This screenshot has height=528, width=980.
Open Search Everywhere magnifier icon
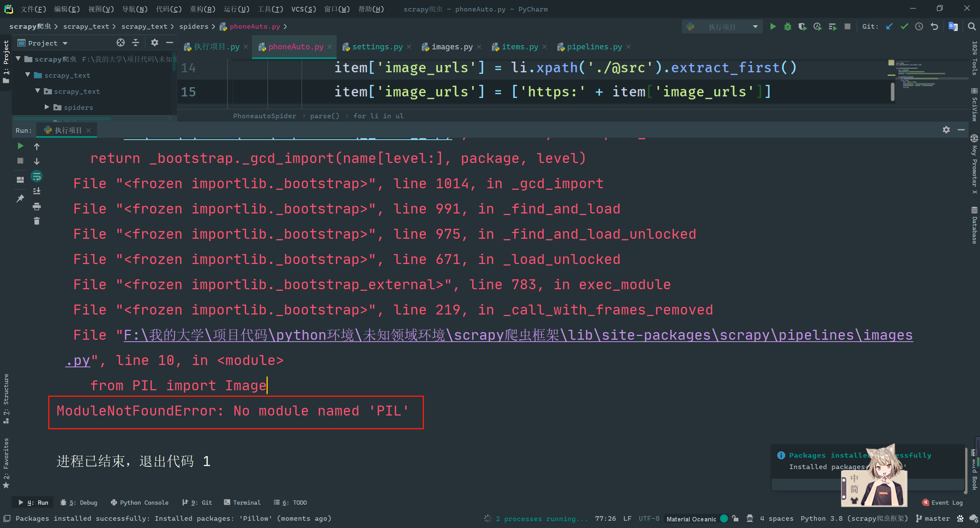972,26
